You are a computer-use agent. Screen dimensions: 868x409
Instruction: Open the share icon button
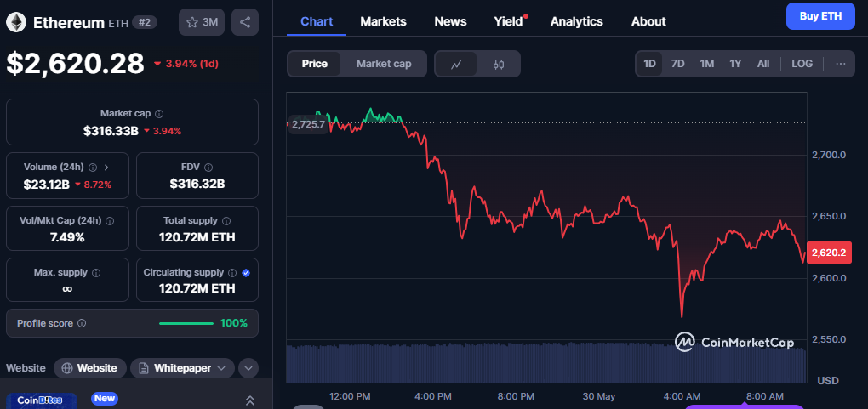point(245,22)
